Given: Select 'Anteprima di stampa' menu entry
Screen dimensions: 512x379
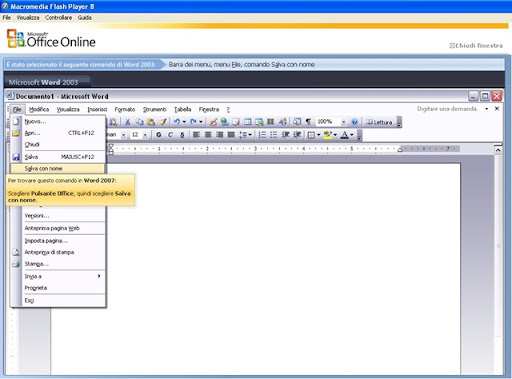Looking at the screenshot, I should (58, 252).
